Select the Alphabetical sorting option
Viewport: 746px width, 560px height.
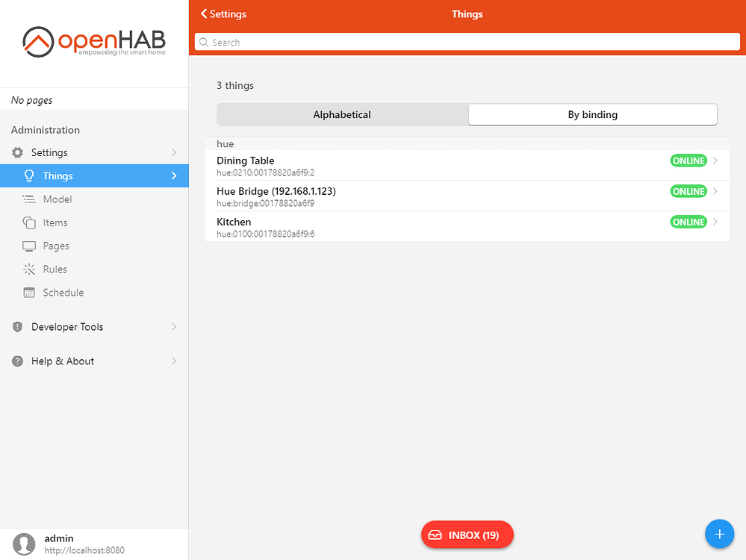click(341, 114)
